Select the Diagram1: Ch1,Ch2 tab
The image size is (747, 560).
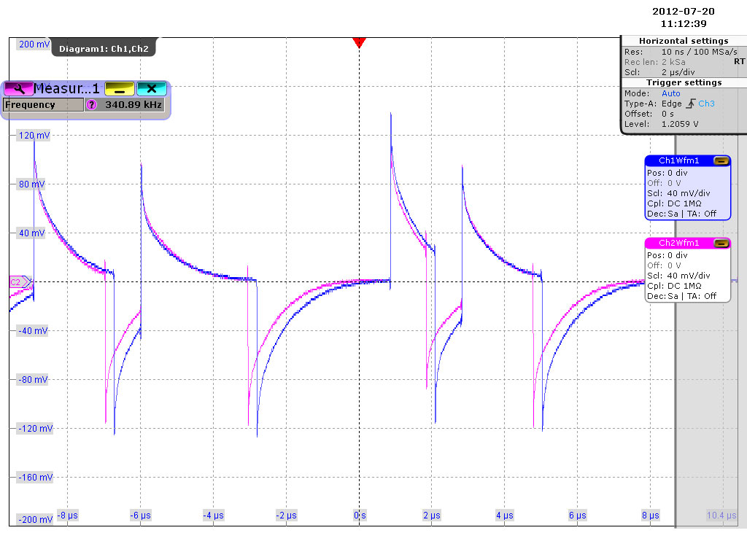[104, 48]
